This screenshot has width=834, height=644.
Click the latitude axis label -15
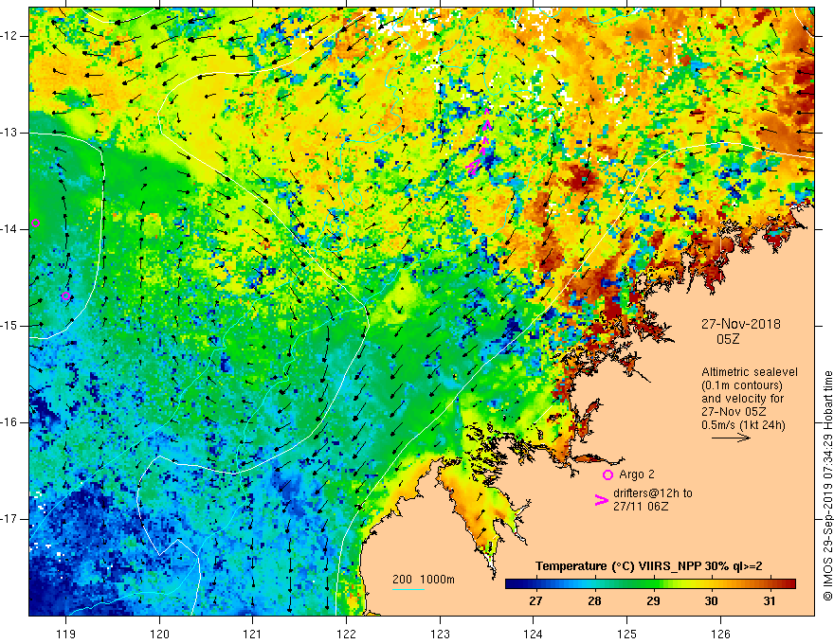9,326
